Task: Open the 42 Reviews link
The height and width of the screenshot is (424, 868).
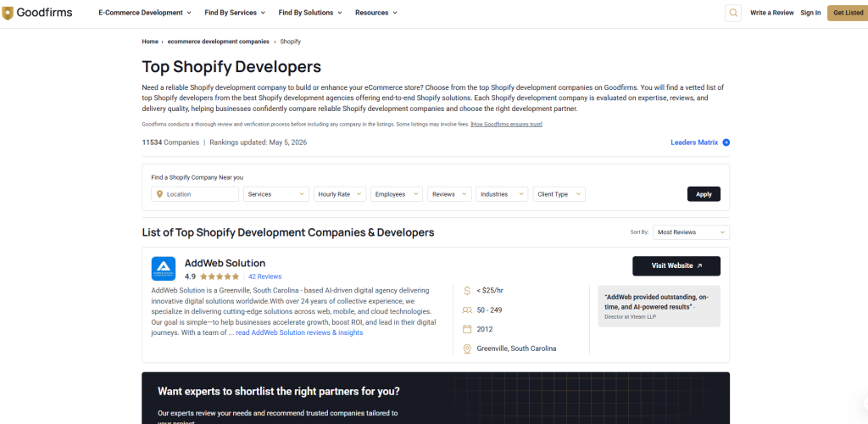Action: click(264, 276)
